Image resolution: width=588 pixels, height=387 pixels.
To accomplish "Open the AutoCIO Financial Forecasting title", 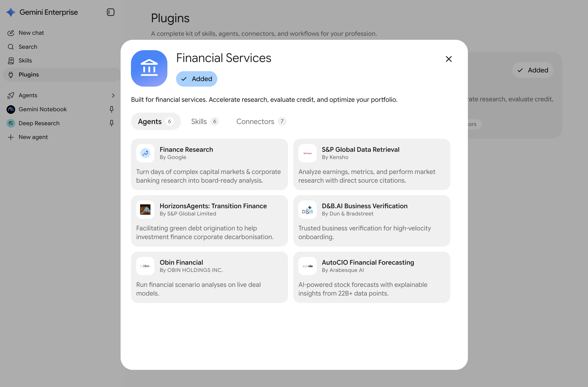I will pos(368,262).
